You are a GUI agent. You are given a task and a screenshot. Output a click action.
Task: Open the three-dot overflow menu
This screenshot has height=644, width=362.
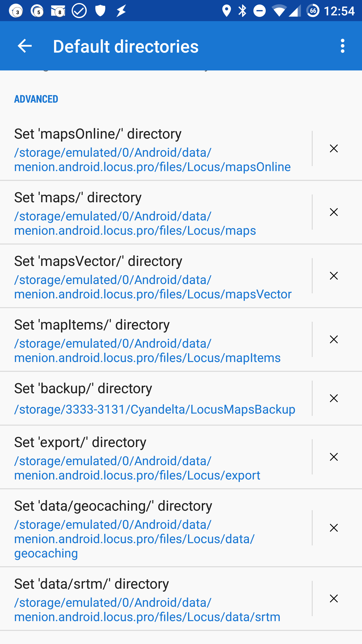(342, 46)
